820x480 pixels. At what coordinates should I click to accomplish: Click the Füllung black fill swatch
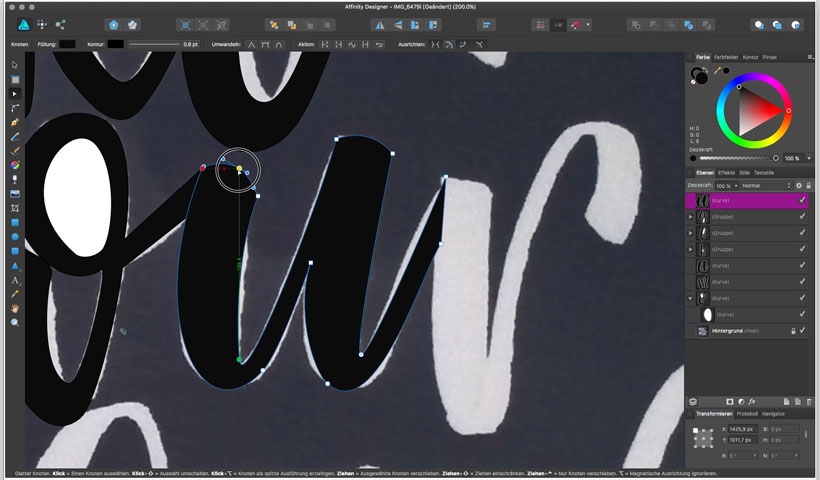(67, 44)
